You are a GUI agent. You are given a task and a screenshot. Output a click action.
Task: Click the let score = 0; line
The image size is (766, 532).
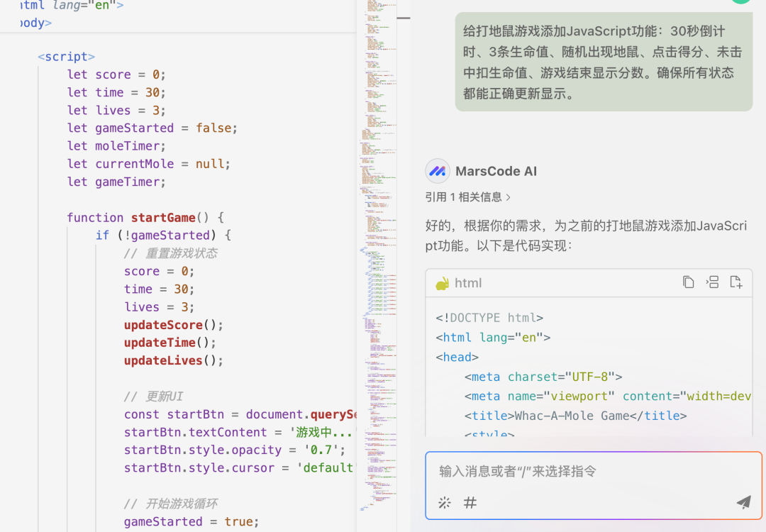click(x=116, y=74)
